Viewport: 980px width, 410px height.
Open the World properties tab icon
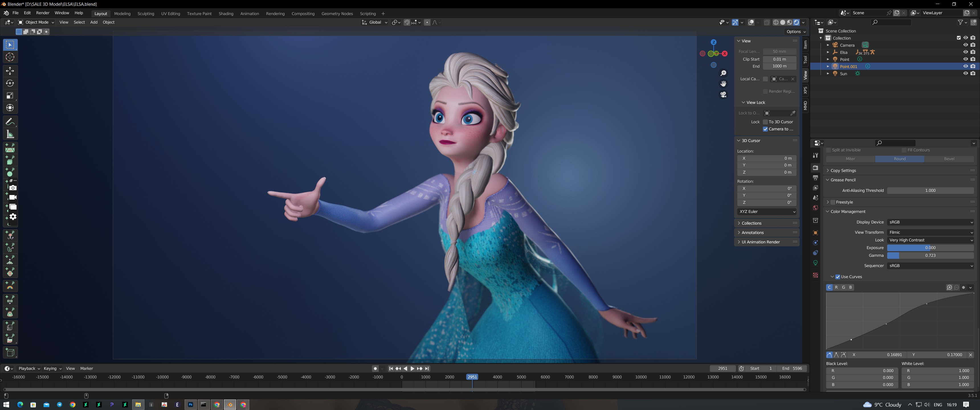pyautogui.click(x=815, y=208)
